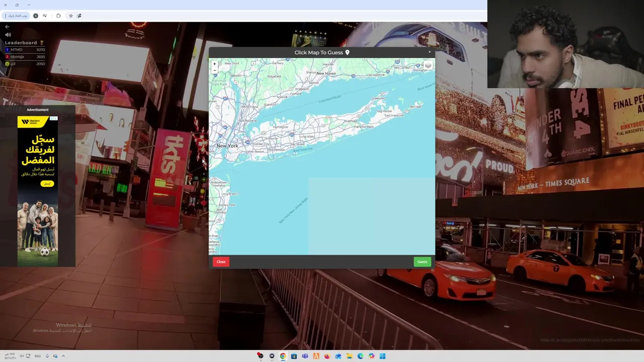Open Microsoft Teams from taskbar

(305, 356)
